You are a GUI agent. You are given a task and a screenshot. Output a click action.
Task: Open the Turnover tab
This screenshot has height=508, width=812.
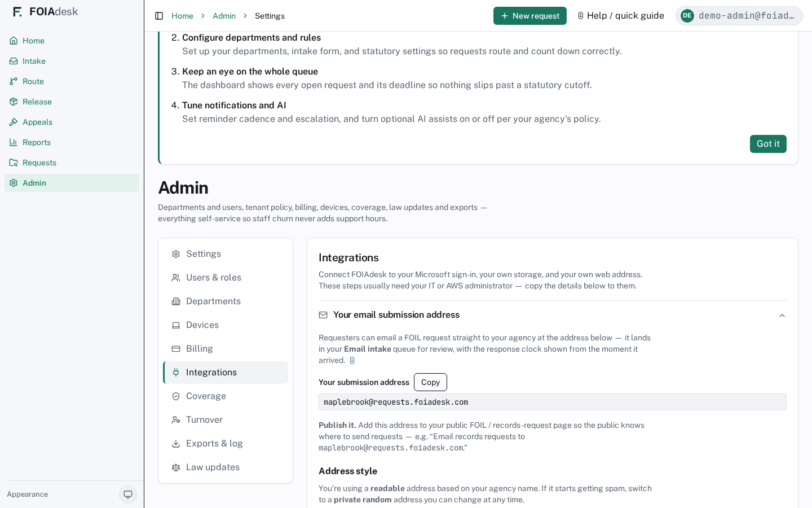point(226,420)
